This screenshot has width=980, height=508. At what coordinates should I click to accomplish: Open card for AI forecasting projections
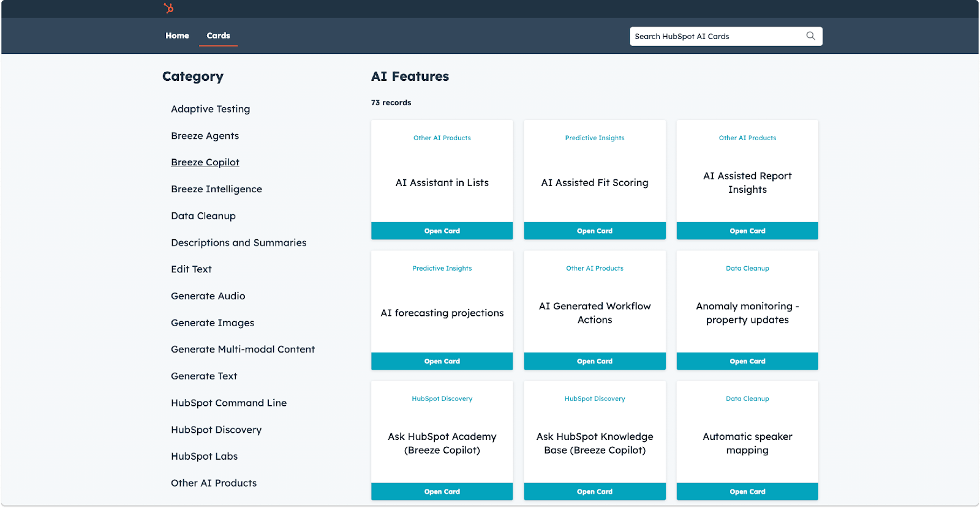[x=442, y=361]
